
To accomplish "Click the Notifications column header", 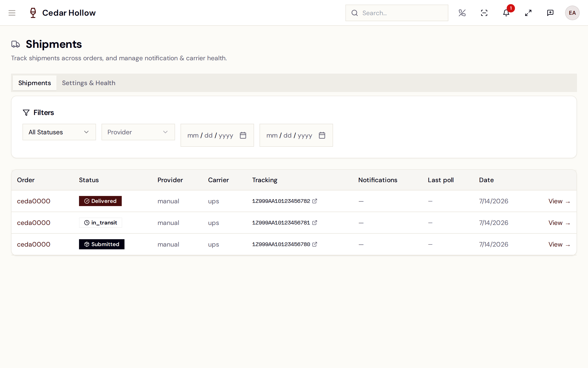I will (378, 180).
